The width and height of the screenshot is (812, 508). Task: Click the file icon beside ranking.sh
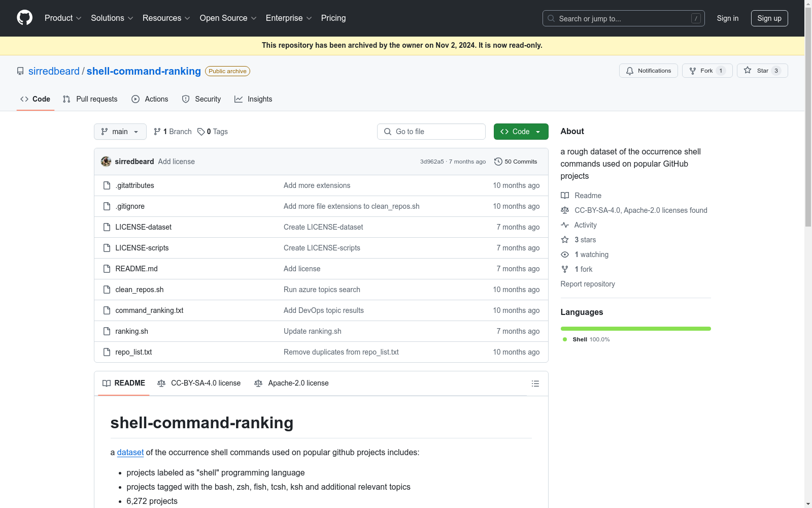[x=107, y=331]
